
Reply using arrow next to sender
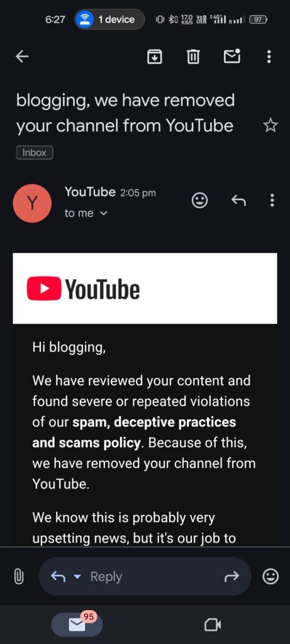click(x=238, y=201)
